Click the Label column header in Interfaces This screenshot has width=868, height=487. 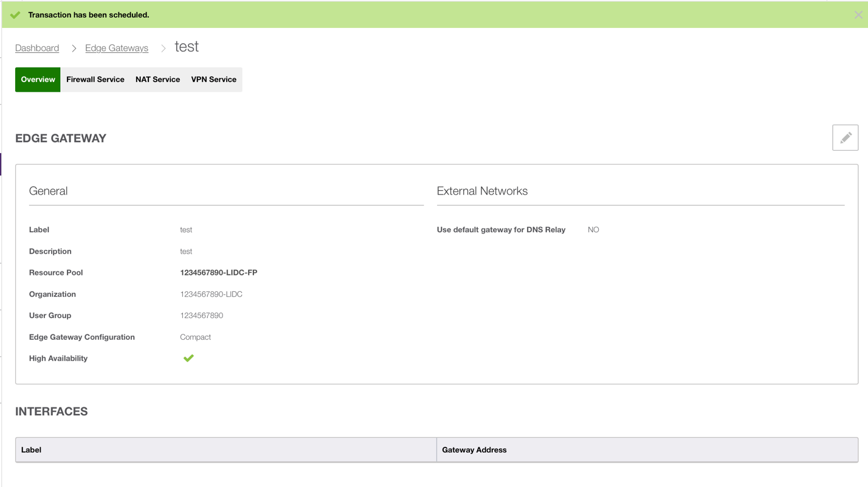coord(30,449)
